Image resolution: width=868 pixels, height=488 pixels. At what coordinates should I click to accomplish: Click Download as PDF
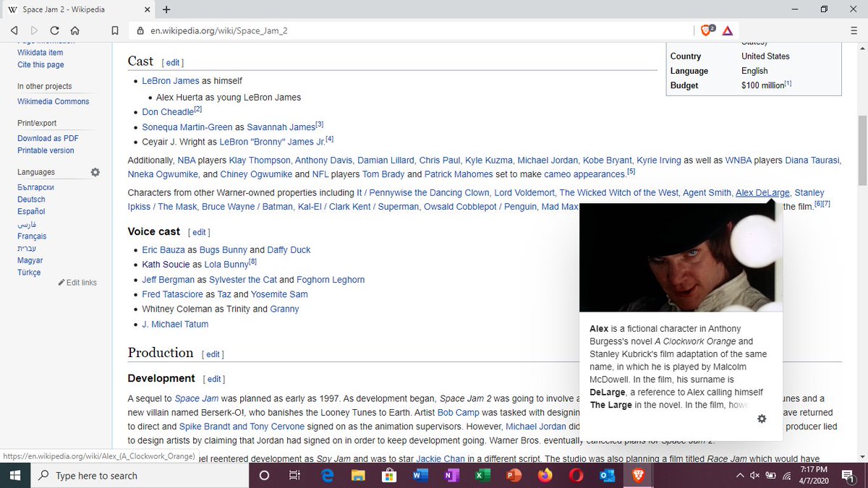[48, 138]
